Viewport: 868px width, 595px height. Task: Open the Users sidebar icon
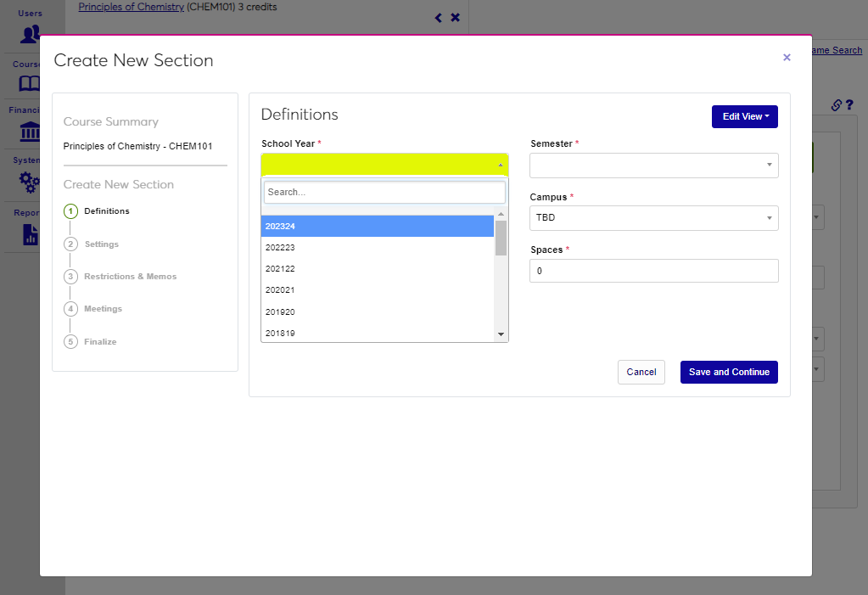coord(31,33)
